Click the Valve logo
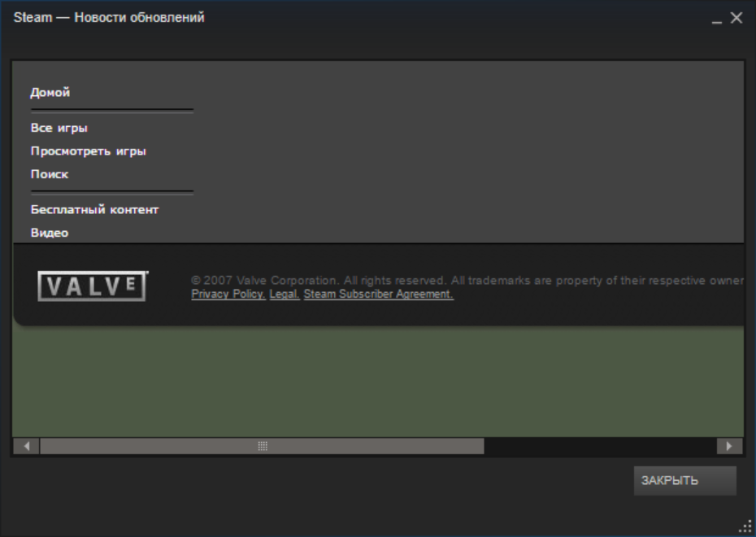Screen dimensions: 756x537 93,286
